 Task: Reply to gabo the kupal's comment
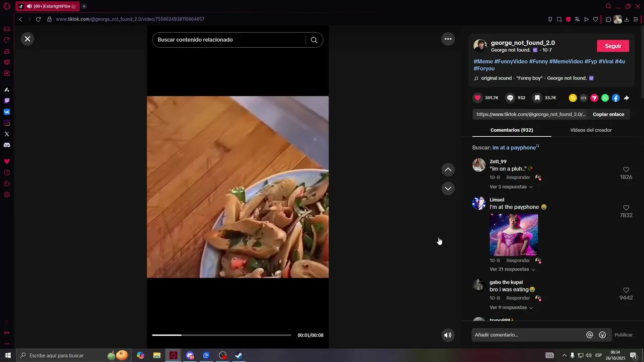(x=518, y=298)
